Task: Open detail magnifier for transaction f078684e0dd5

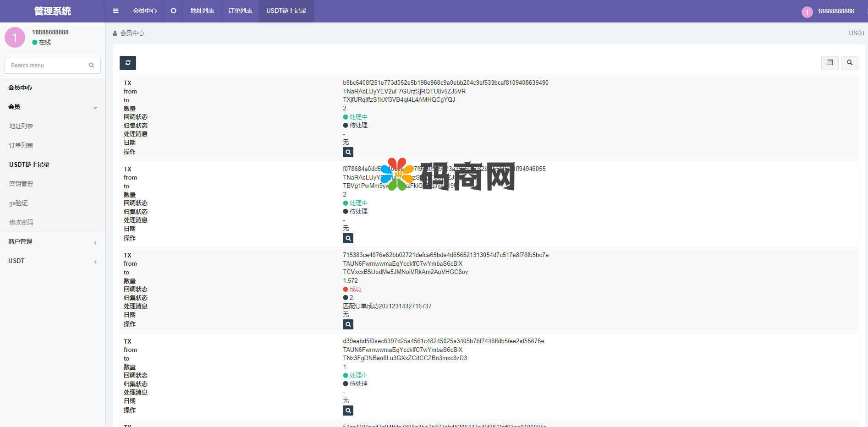Action: pyautogui.click(x=348, y=238)
